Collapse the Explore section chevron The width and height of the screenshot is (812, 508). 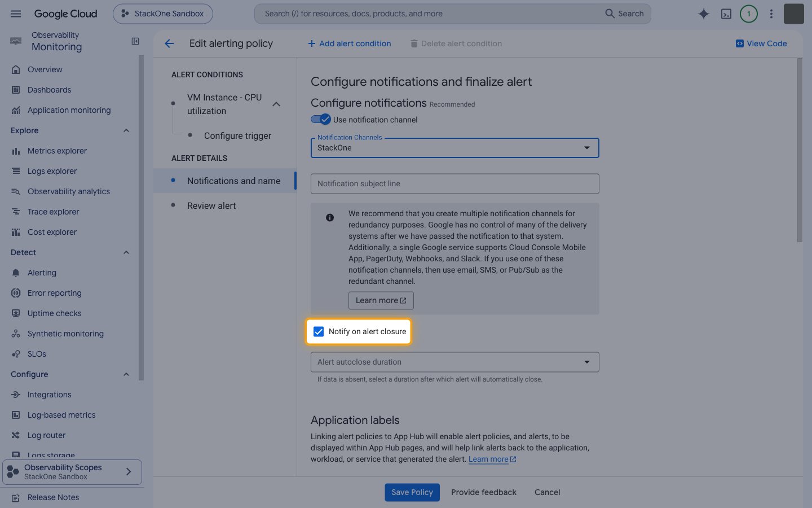(126, 130)
